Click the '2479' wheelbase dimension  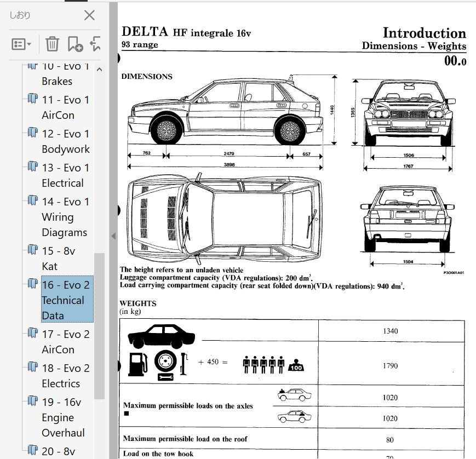(x=229, y=153)
